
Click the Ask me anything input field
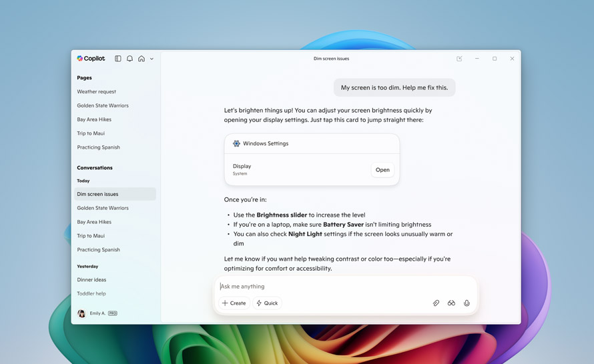pyautogui.click(x=334, y=287)
